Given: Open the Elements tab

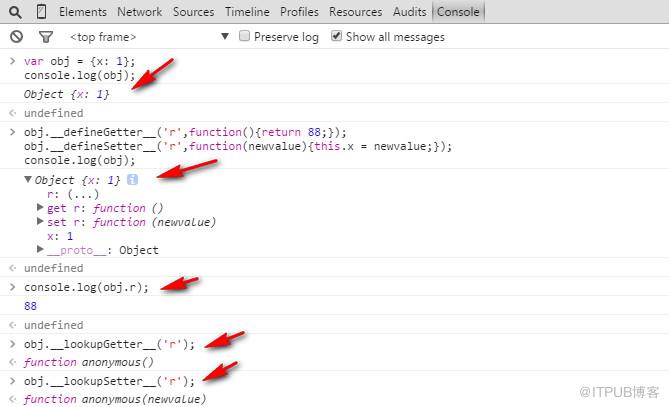Looking at the screenshot, I should 83,12.
